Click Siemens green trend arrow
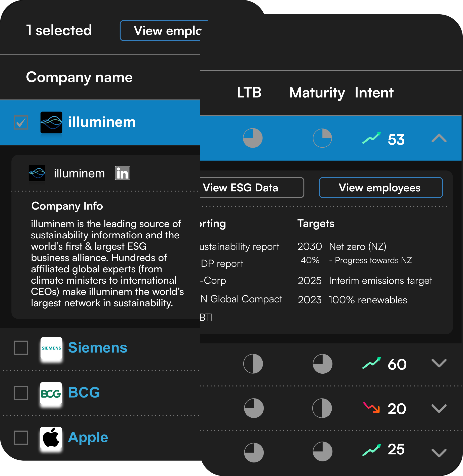The image size is (463, 476). click(371, 363)
